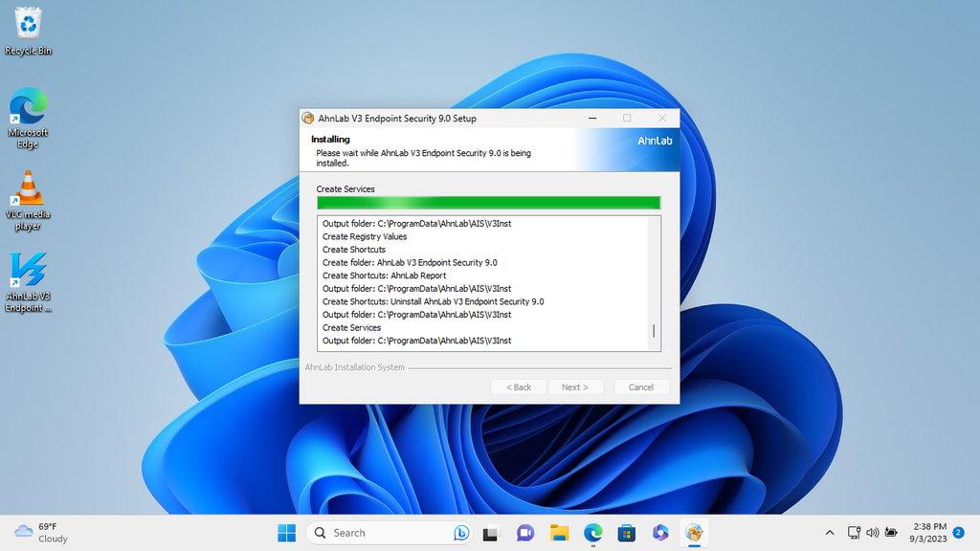Viewport: 980px width, 551px height.
Task: Click the scrollbar in the installation log
Action: click(x=655, y=330)
